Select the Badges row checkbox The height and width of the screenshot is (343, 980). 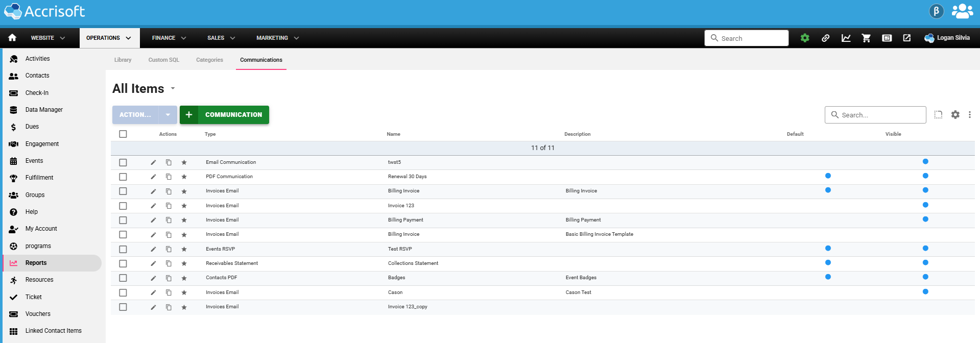[123, 278]
